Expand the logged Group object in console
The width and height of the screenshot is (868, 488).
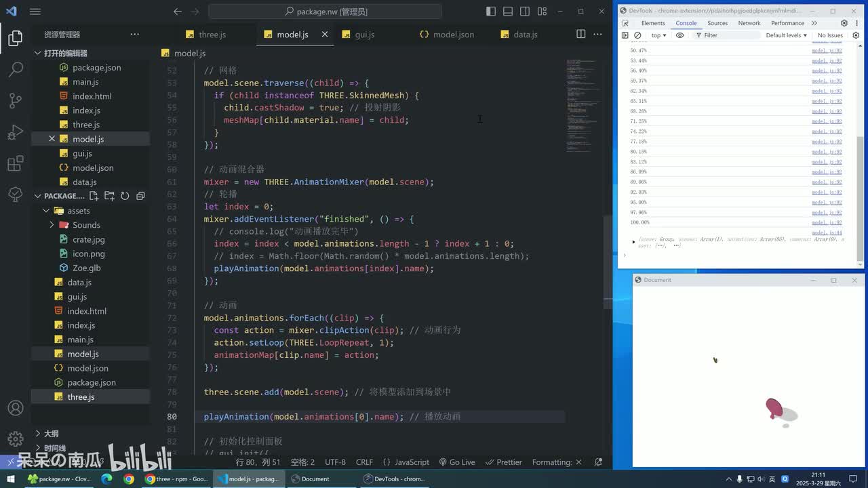pos(633,241)
